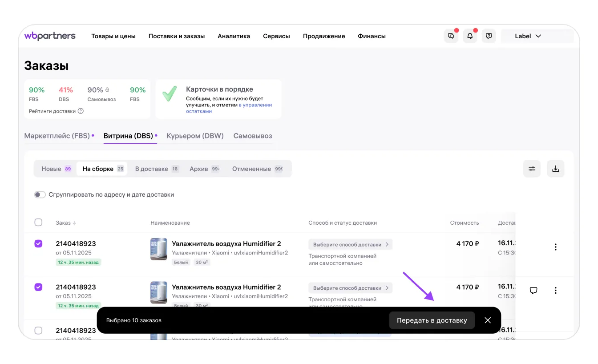Open the Товары и цены menu
The width and height of the screenshot is (598, 364).
tap(113, 36)
